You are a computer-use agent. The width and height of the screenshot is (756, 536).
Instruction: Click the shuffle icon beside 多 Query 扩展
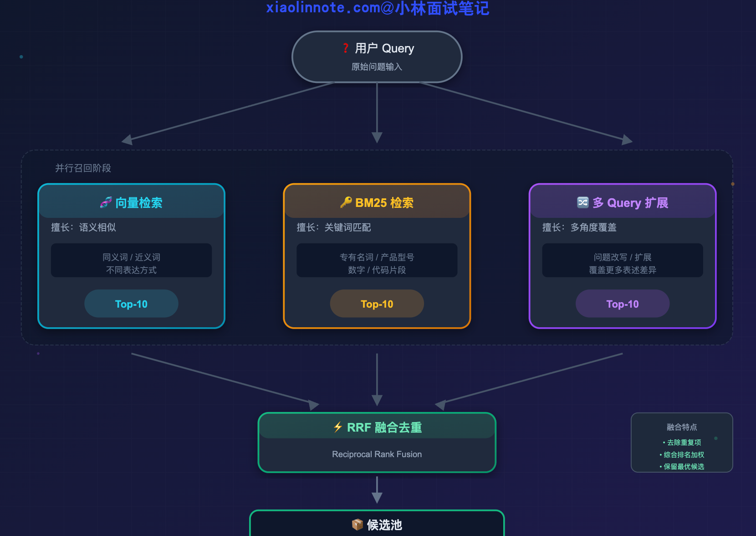[582, 202]
